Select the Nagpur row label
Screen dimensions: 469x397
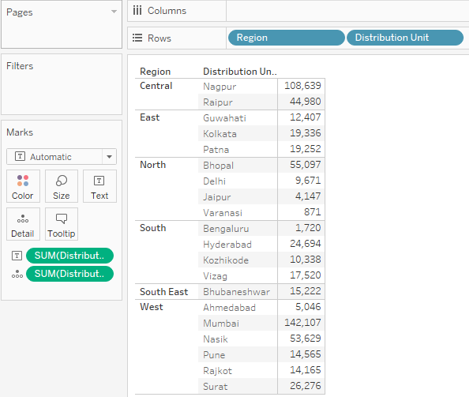pos(220,87)
